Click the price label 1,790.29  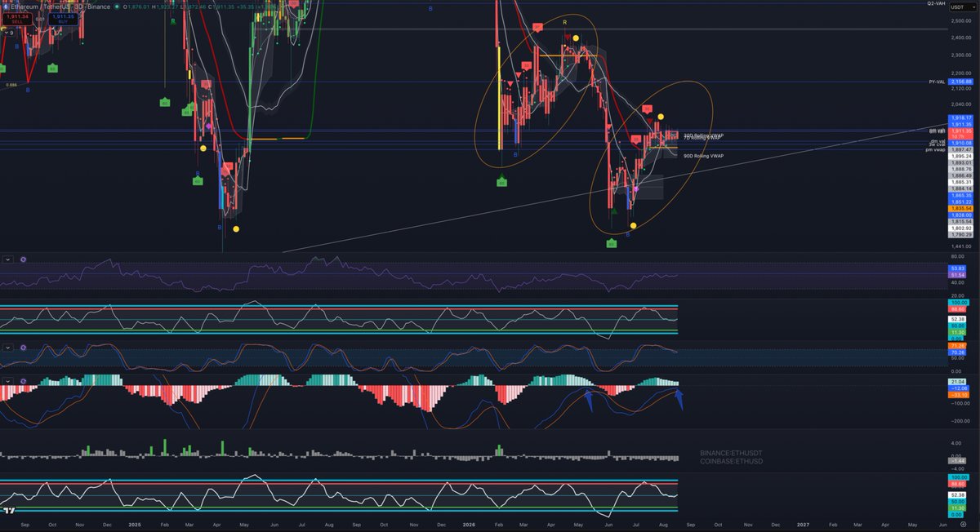tap(962, 234)
